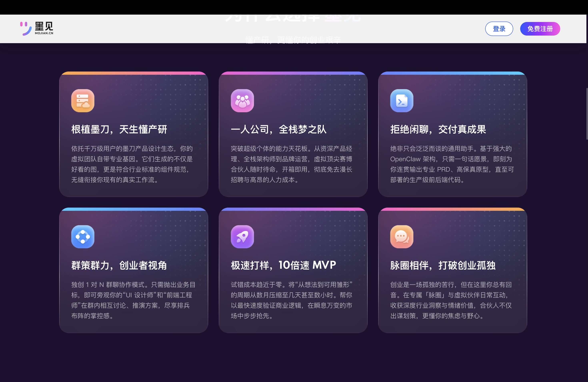This screenshot has height=382, width=588.
Task: Click the 登录 login button
Action: [499, 29]
